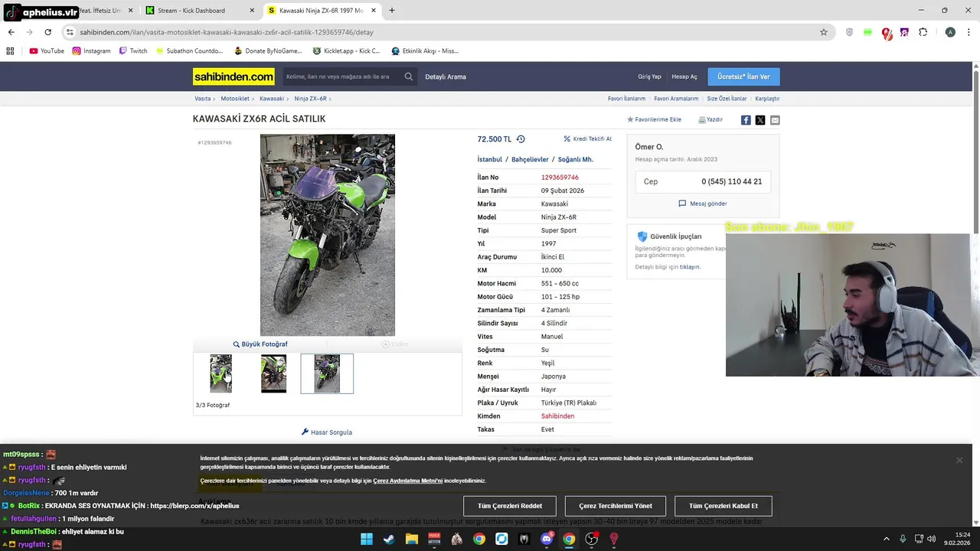This screenshot has width=980, height=551.
Task: View site information icon in address bar
Action: point(70,32)
